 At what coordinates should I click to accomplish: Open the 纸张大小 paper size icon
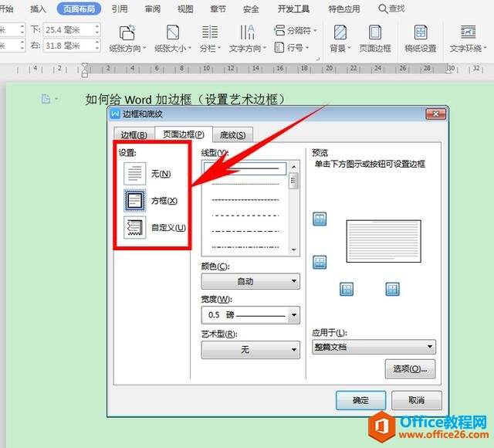point(173,32)
